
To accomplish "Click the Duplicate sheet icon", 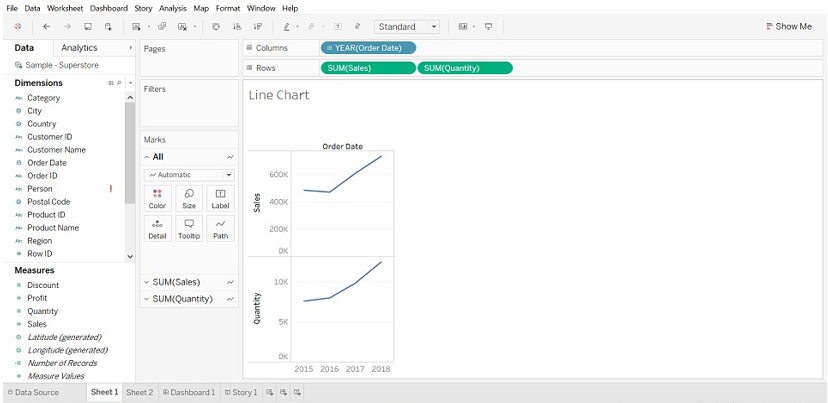I will point(162,26).
